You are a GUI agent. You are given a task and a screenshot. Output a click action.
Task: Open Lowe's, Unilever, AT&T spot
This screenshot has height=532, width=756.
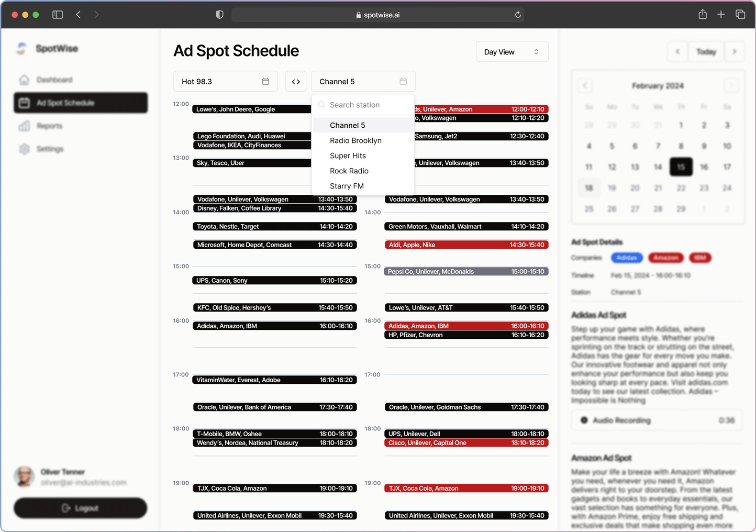[466, 307]
